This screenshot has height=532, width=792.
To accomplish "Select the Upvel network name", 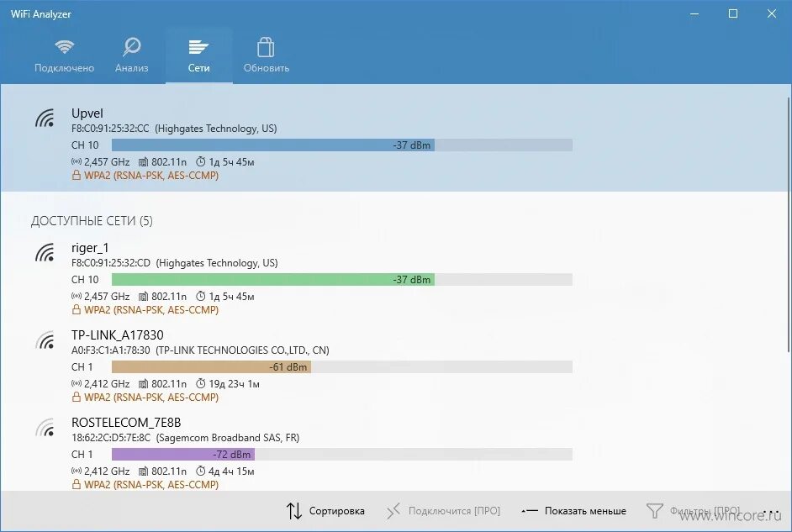I will [87, 113].
